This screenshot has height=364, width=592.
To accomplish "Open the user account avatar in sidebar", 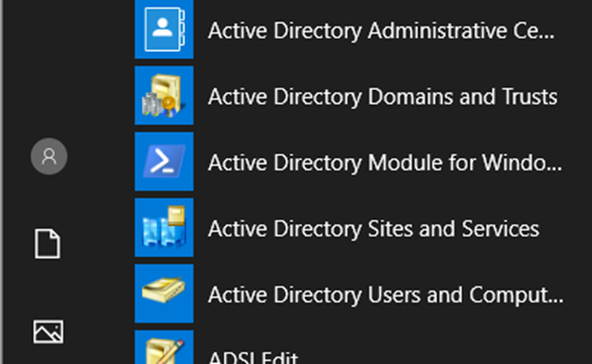I will click(49, 157).
